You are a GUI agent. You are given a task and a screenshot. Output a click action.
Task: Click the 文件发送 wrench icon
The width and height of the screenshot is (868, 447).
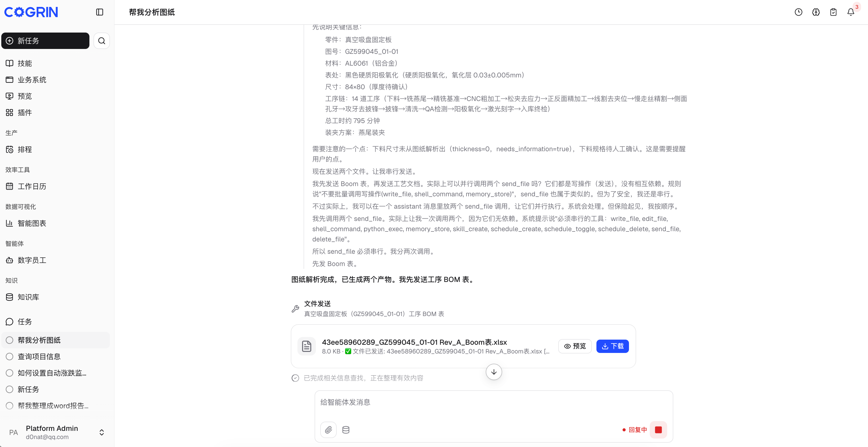[295, 308]
